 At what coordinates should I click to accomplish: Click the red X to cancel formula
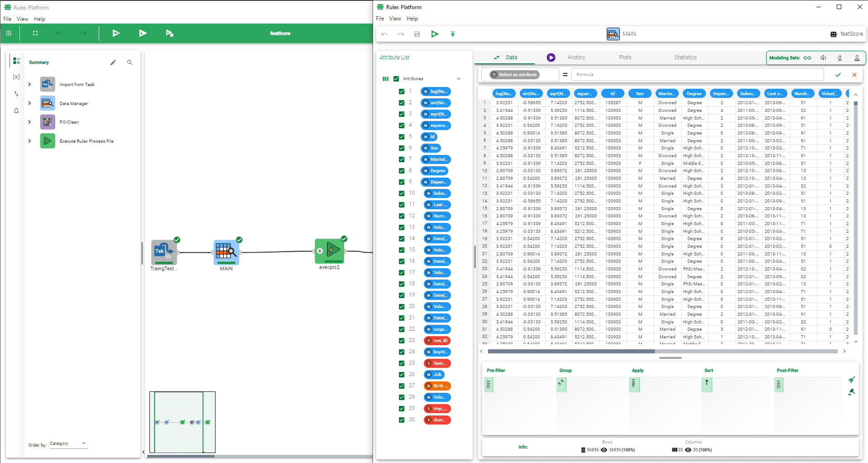point(854,75)
